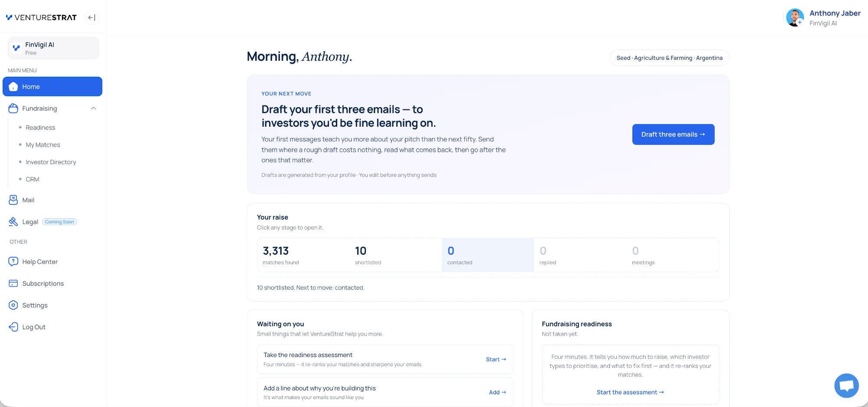Click the '10 shortlisted. Next to move: contacted.' text
This screenshot has width=868, height=407.
(x=310, y=288)
